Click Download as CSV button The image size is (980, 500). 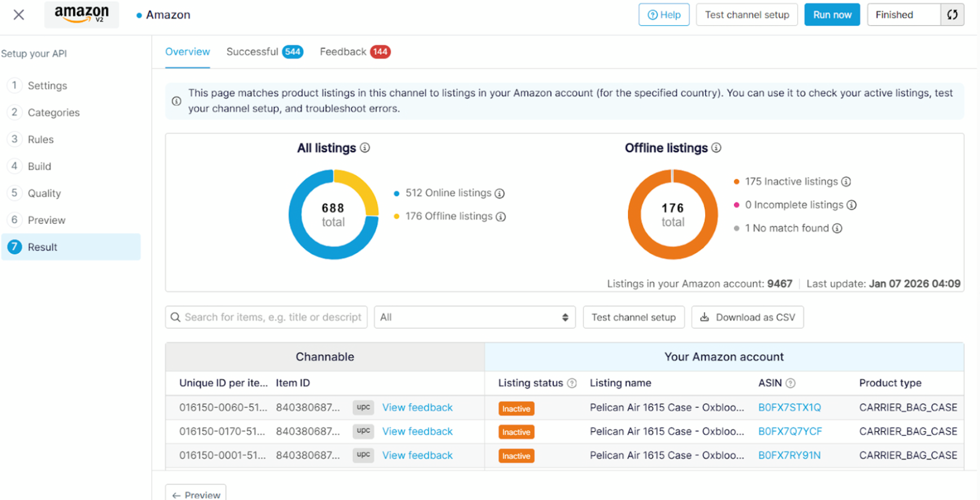[x=748, y=317]
